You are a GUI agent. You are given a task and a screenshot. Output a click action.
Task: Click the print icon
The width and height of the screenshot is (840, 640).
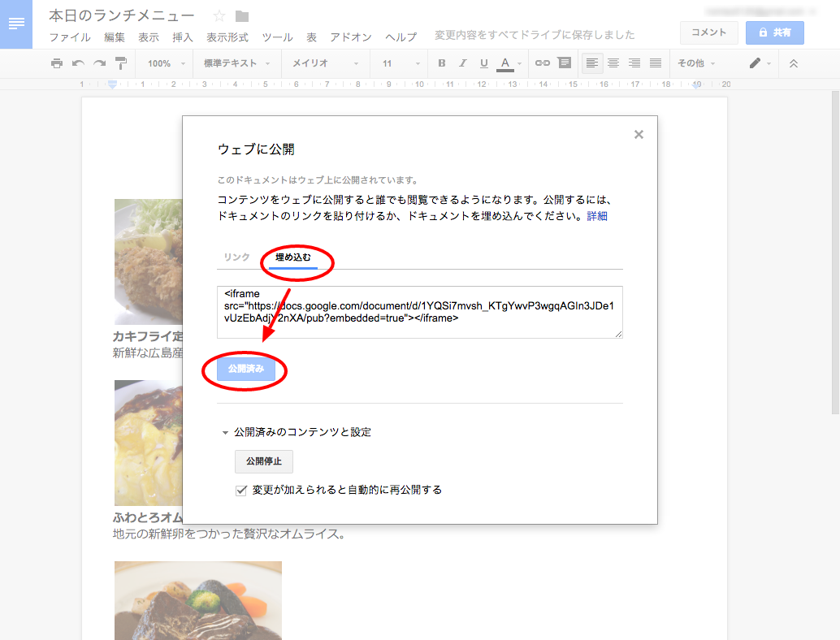coord(57,63)
